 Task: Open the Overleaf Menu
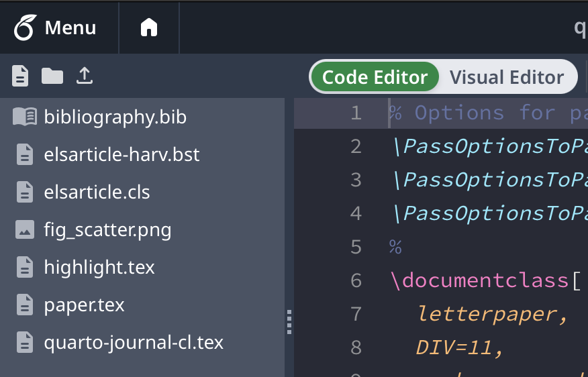pyautogui.click(x=55, y=28)
